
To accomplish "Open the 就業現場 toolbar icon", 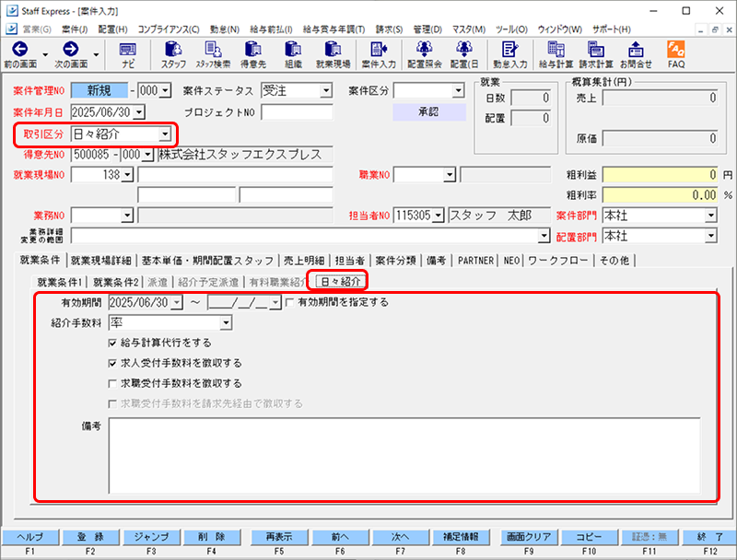I will [333, 55].
